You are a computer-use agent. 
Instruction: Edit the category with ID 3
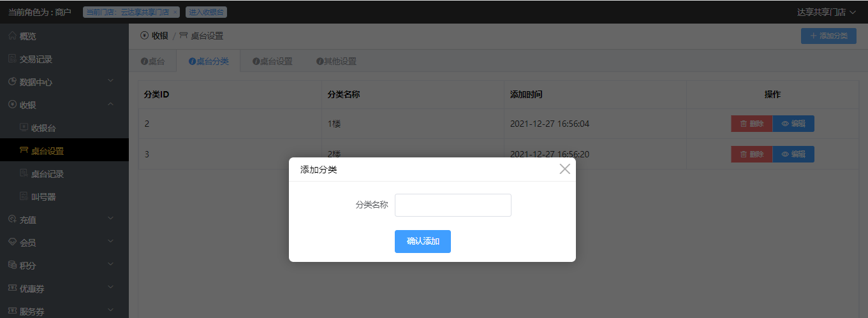click(793, 154)
